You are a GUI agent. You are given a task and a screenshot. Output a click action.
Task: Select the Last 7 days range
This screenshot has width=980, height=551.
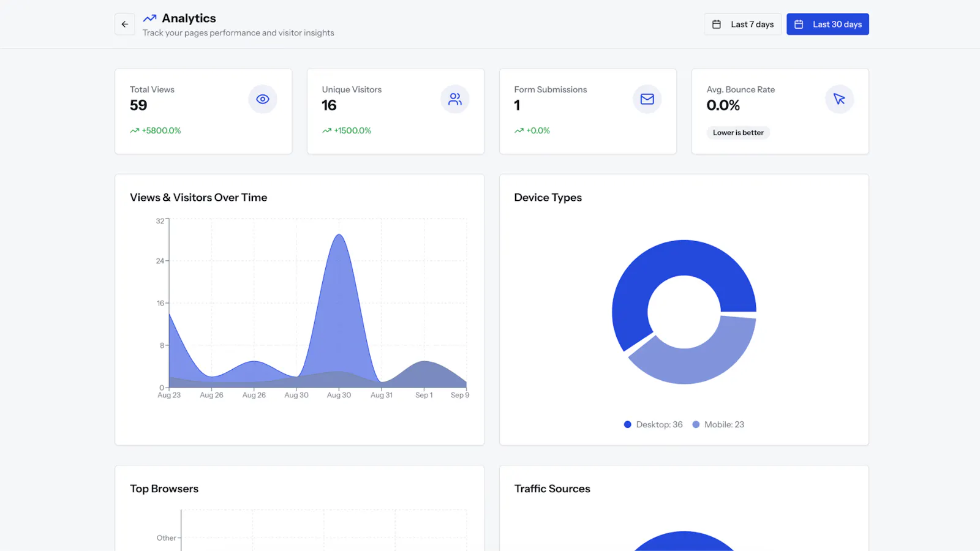pos(742,24)
